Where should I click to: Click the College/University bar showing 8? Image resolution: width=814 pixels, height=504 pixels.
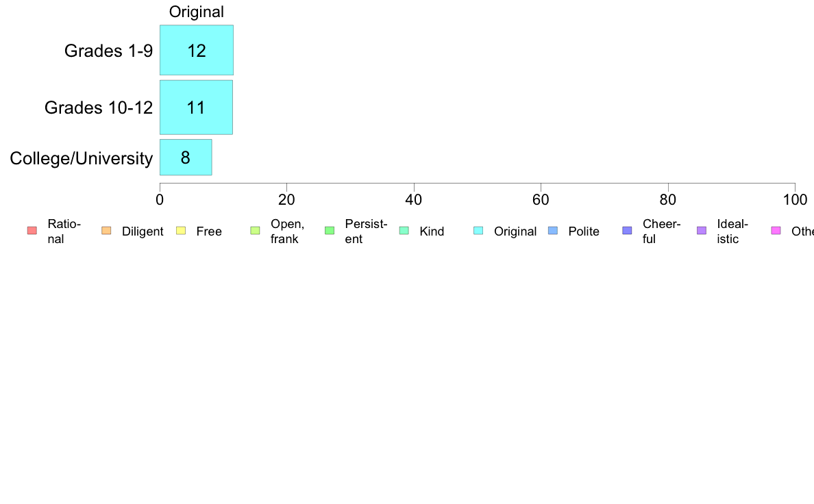point(186,157)
